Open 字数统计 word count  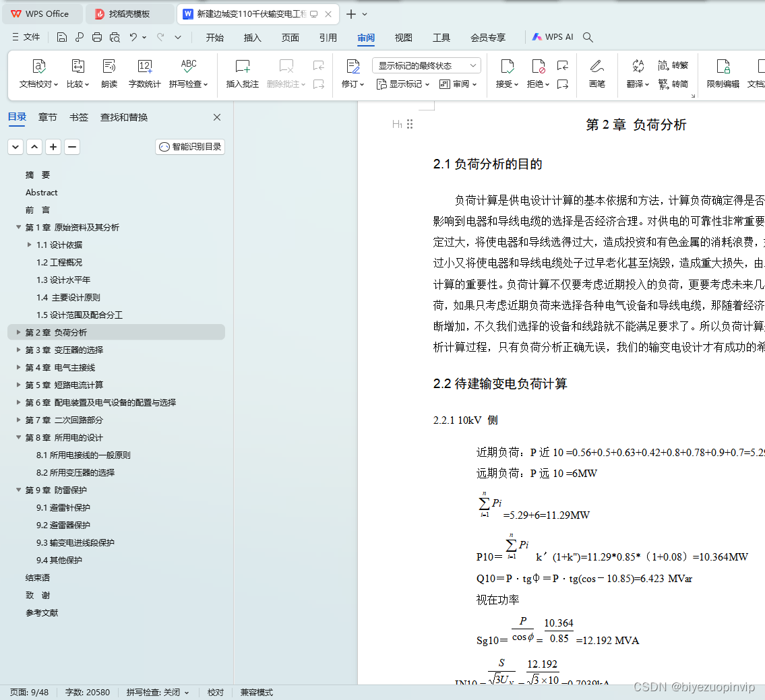click(x=144, y=73)
